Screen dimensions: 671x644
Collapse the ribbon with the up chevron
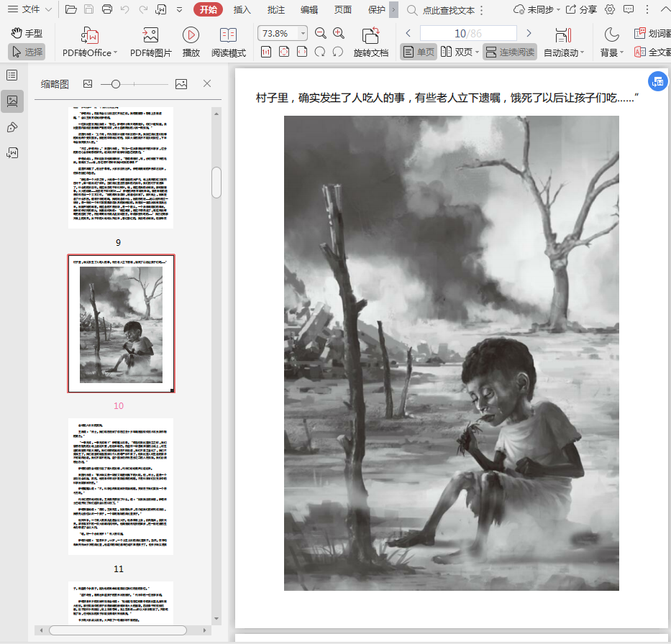click(x=665, y=9)
